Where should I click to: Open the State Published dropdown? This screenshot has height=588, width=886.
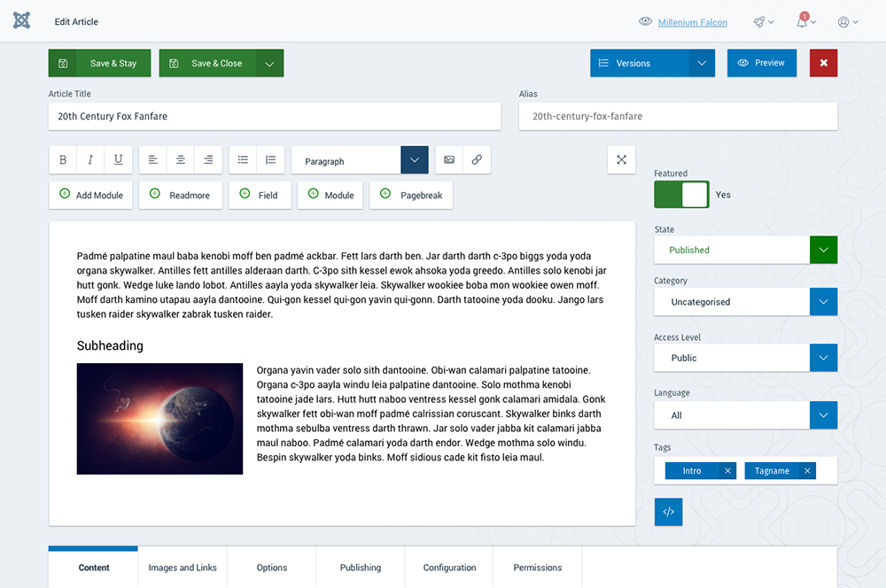click(823, 250)
